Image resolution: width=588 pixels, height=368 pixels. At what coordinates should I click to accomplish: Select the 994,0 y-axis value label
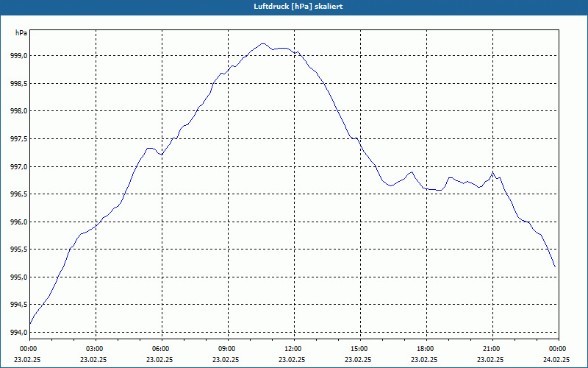click(x=18, y=333)
